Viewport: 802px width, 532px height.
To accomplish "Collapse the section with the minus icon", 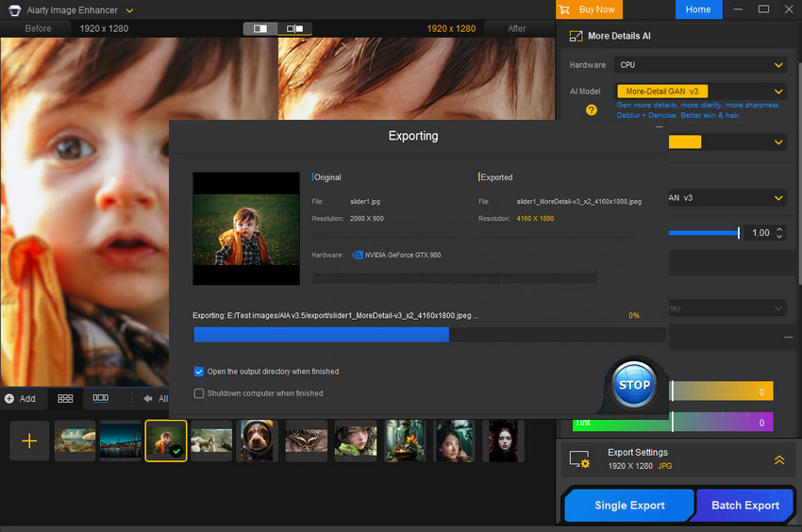I will tap(788, 337).
